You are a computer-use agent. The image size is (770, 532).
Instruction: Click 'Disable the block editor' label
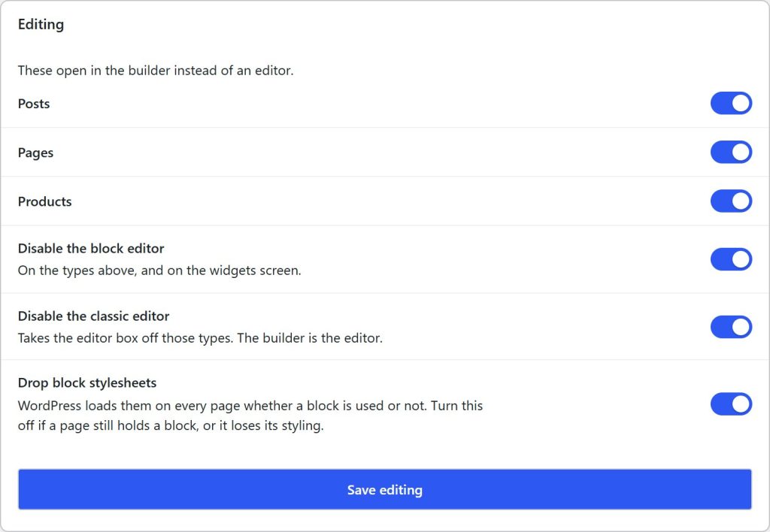click(91, 248)
